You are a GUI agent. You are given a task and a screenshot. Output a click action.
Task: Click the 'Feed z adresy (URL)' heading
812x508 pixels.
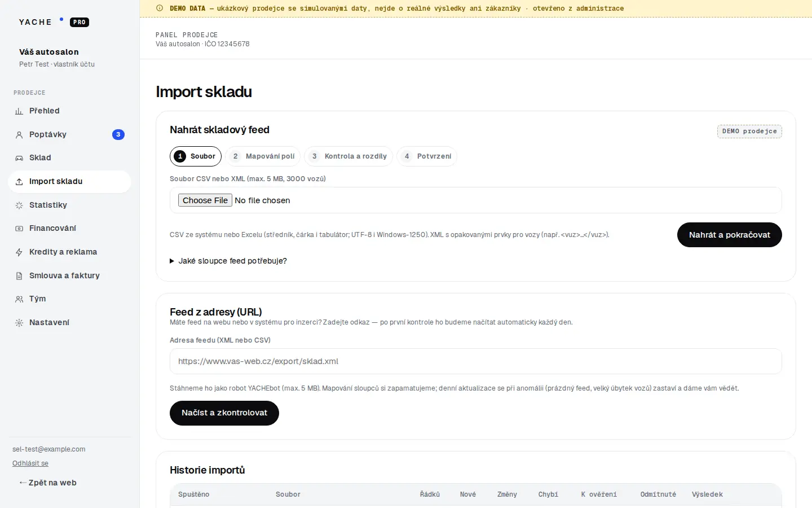coord(216,312)
